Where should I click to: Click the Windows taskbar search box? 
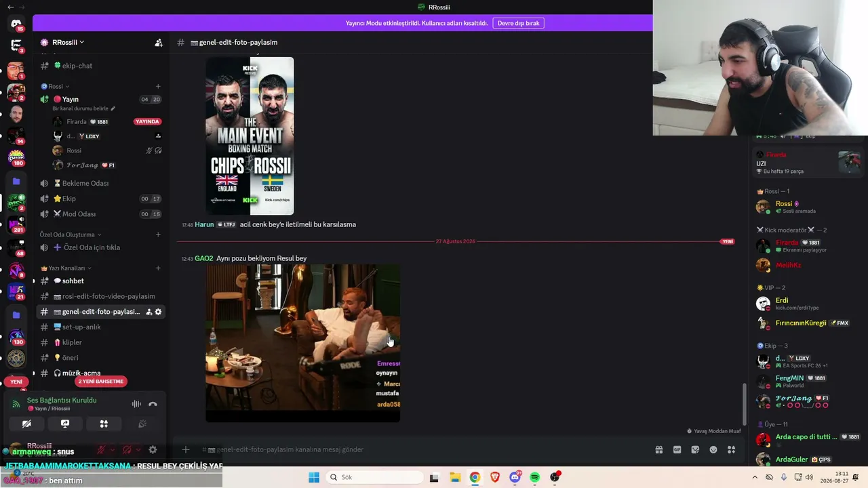[374, 477]
